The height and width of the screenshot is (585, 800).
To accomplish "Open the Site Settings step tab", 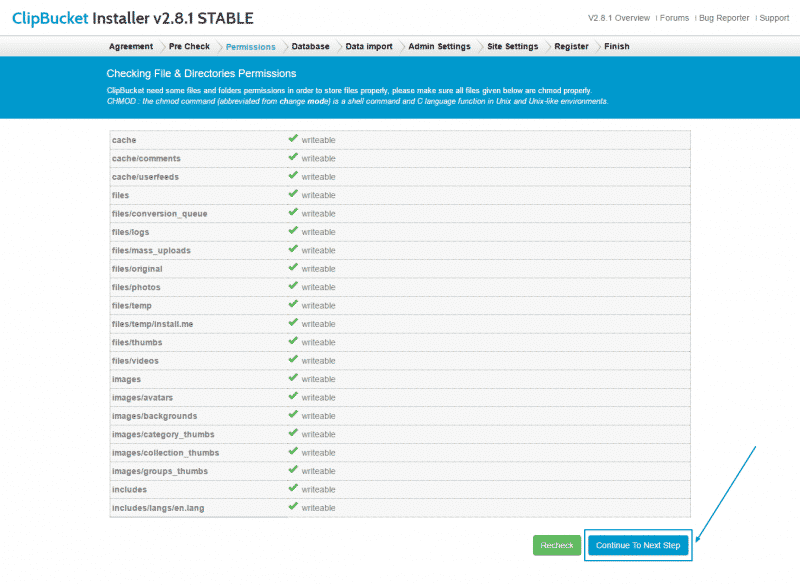I will [512, 47].
